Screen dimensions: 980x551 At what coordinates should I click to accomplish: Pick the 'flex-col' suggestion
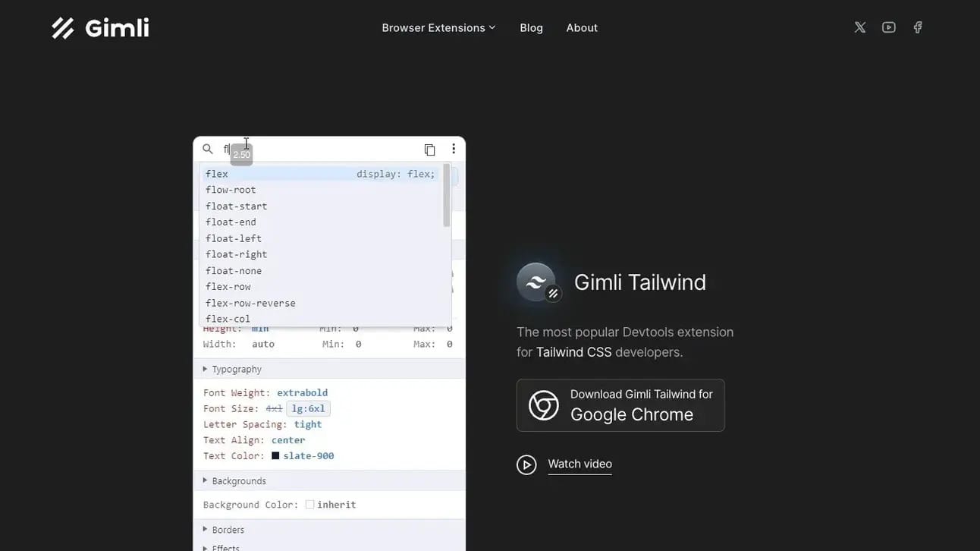321,319
